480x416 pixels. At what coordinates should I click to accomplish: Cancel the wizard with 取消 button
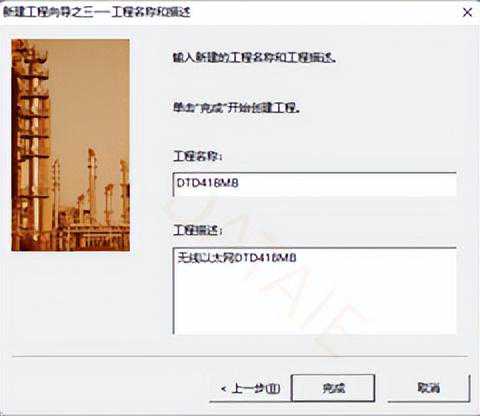pos(429,388)
